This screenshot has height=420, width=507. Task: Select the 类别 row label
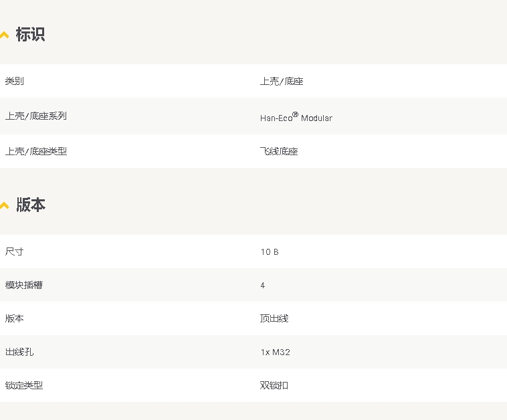tap(14, 81)
